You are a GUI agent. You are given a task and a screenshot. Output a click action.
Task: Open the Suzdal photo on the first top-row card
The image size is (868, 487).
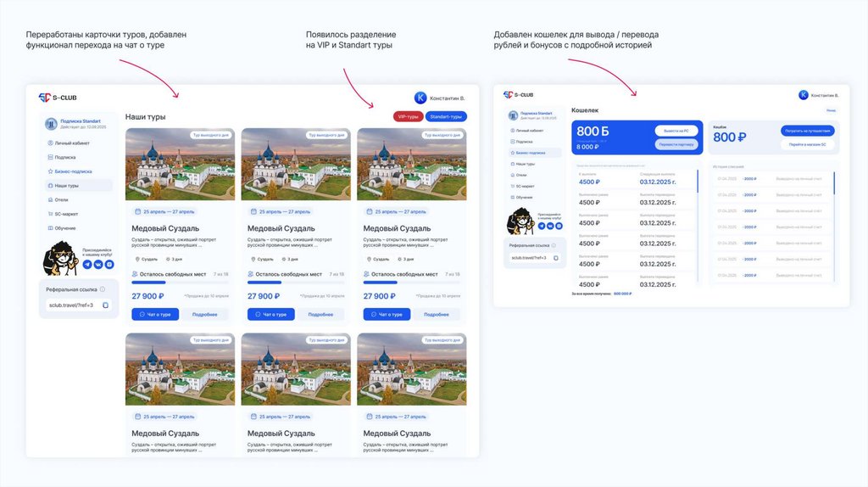pos(180,164)
